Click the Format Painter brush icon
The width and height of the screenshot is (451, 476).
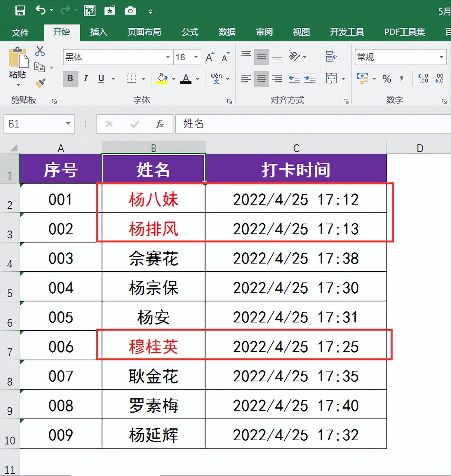coord(40,83)
